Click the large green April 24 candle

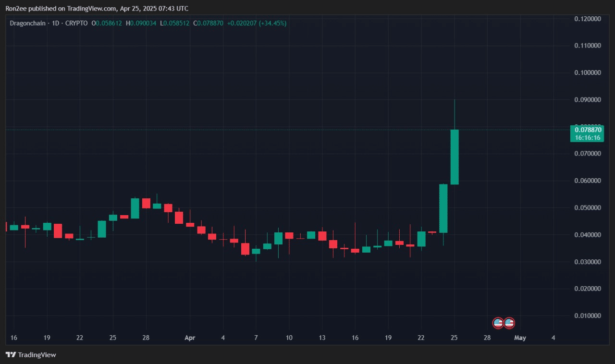tap(443, 208)
